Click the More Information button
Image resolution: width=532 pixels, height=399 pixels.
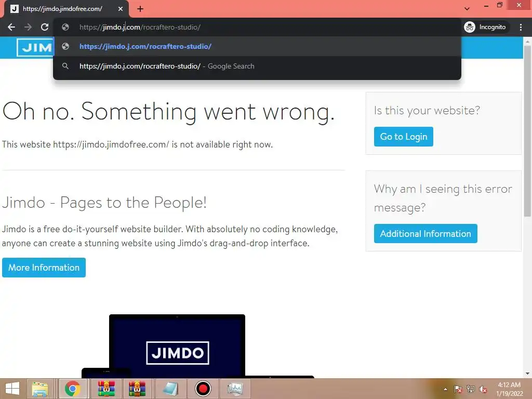coord(44,268)
